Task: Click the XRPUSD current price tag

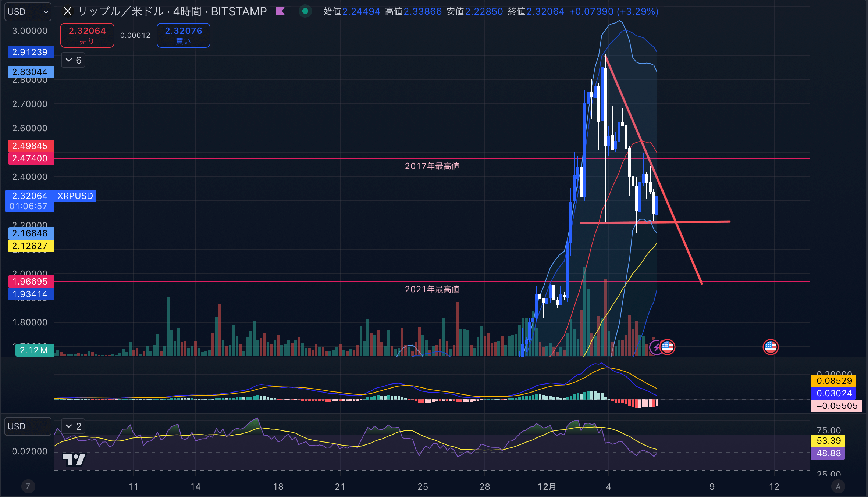Action: pyautogui.click(x=75, y=196)
